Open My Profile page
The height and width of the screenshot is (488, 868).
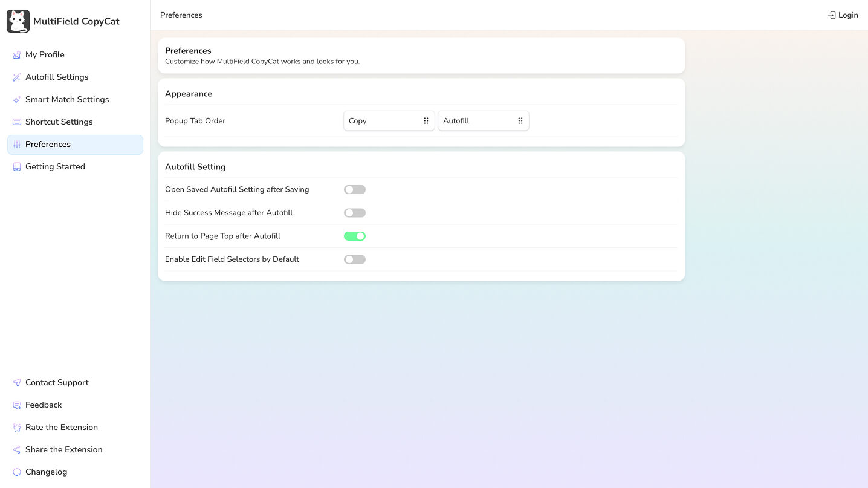pos(75,55)
